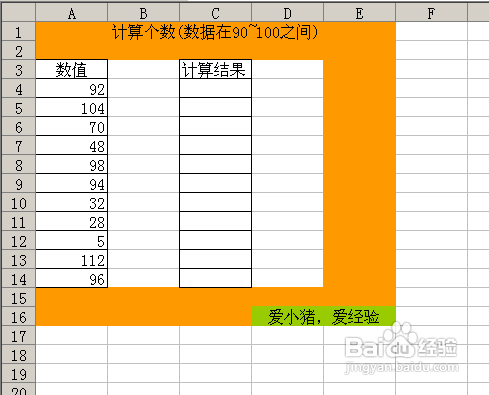
Task: Select row 9 header
Action: click(x=19, y=184)
